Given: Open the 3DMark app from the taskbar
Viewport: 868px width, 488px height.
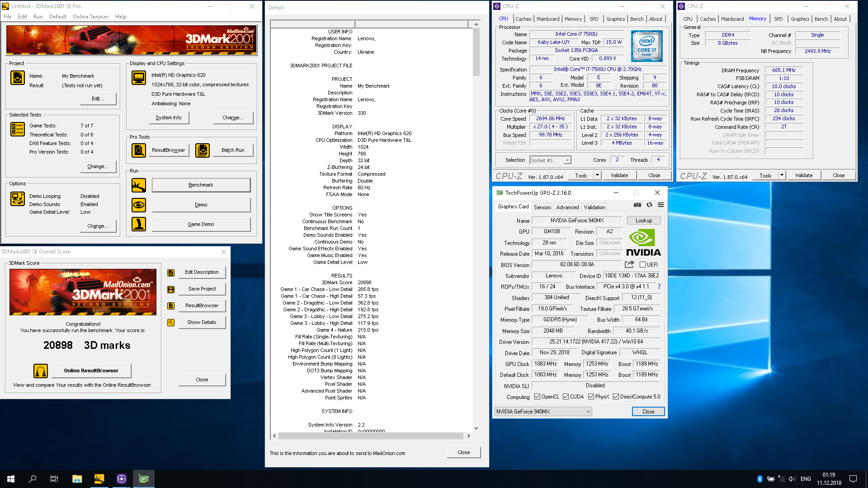Looking at the screenshot, I should click(x=99, y=479).
